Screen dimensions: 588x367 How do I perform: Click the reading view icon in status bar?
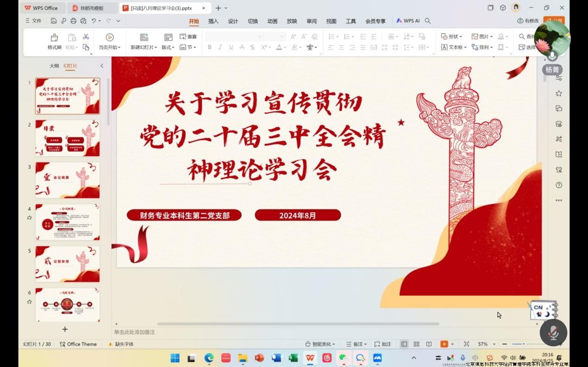428,344
